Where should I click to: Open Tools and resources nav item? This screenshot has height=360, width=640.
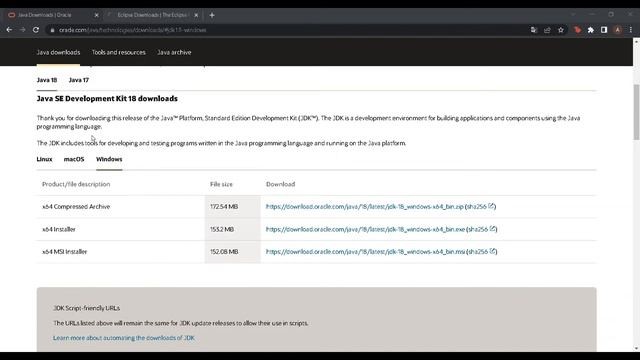tap(118, 52)
